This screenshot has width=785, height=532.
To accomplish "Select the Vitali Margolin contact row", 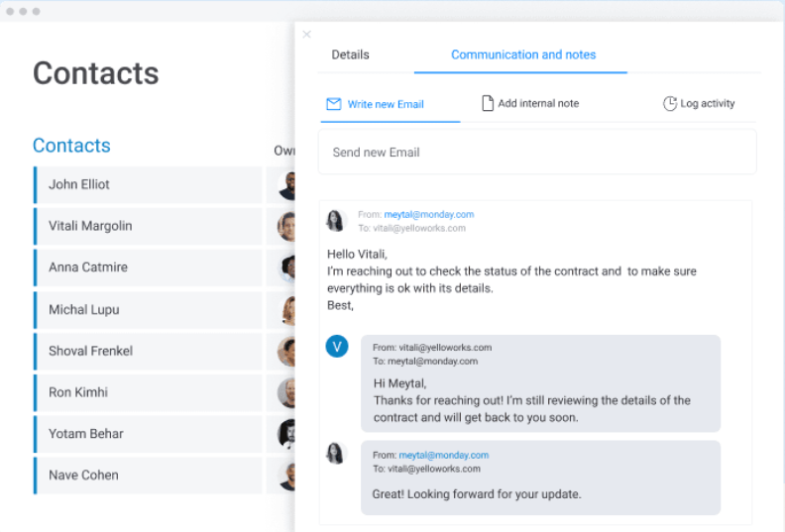I will pos(149,226).
